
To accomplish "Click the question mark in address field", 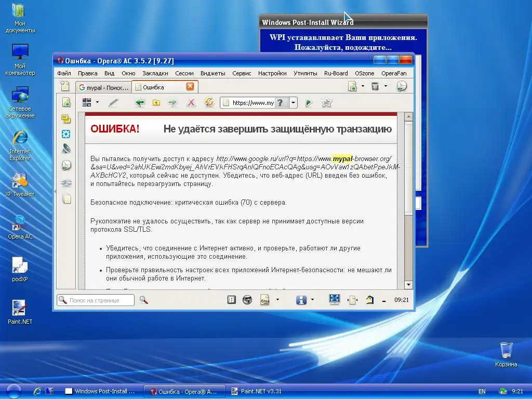I will click(x=280, y=102).
